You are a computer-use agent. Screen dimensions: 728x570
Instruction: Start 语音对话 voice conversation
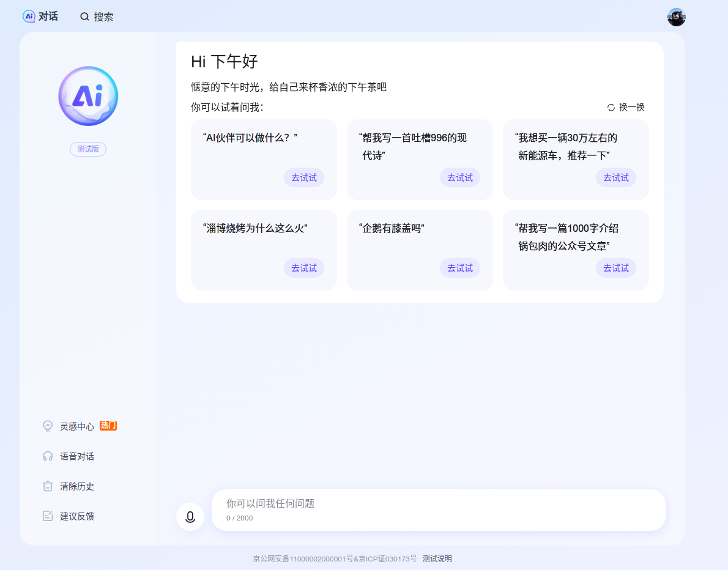[76, 456]
